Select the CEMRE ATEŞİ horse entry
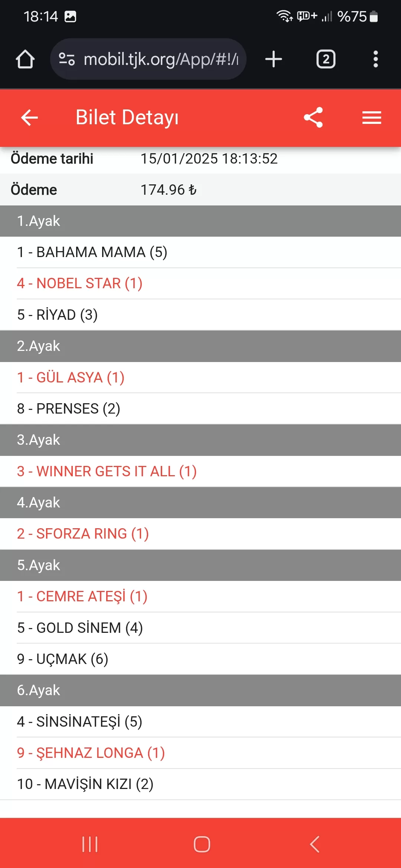This screenshot has width=401, height=868. pos(82,596)
